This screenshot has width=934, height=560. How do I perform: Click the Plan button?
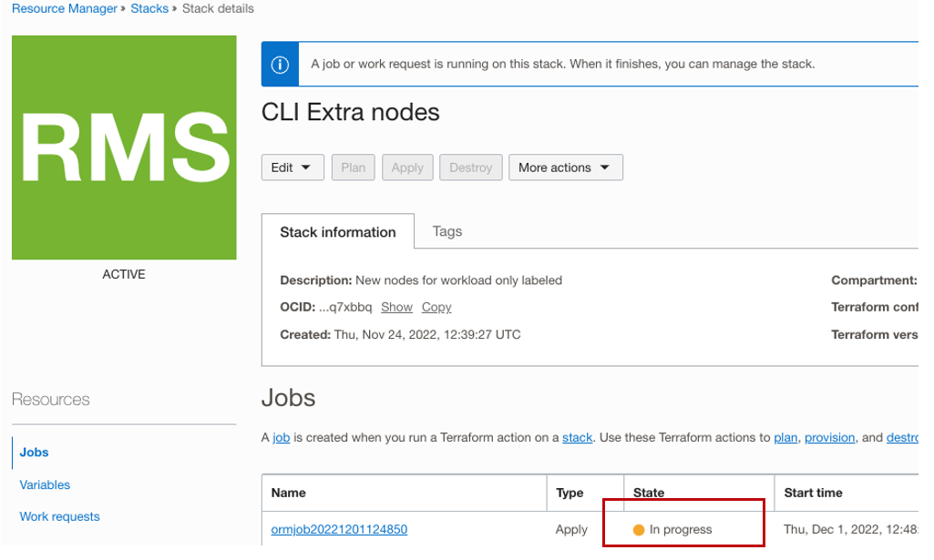point(354,168)
